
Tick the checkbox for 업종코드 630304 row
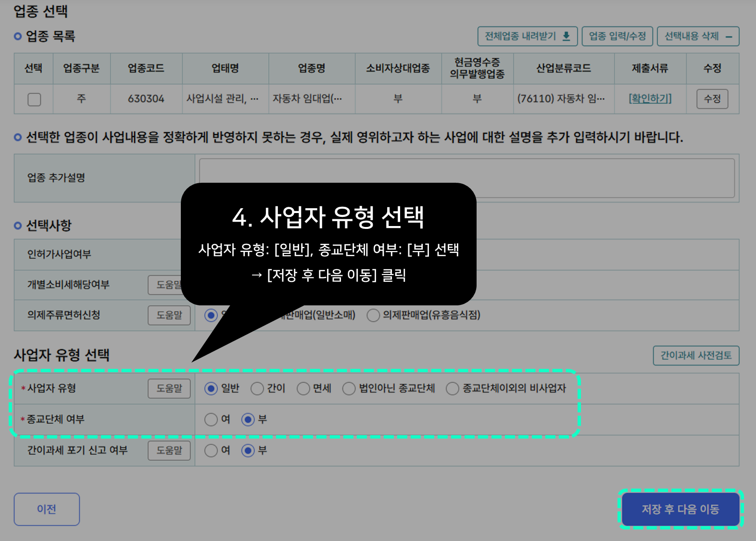[x=34, y=99]
